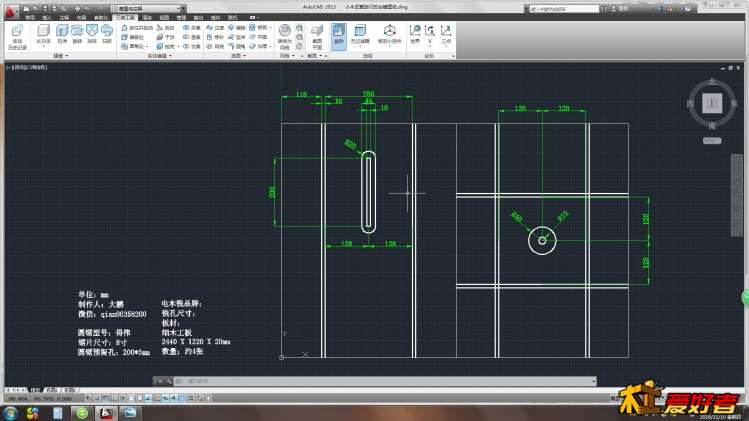The width and height of the screenshot is (749, 421).
Task: Expand the Solid Editing (实体编辑) panel flyout
Action: click(160, 56)
